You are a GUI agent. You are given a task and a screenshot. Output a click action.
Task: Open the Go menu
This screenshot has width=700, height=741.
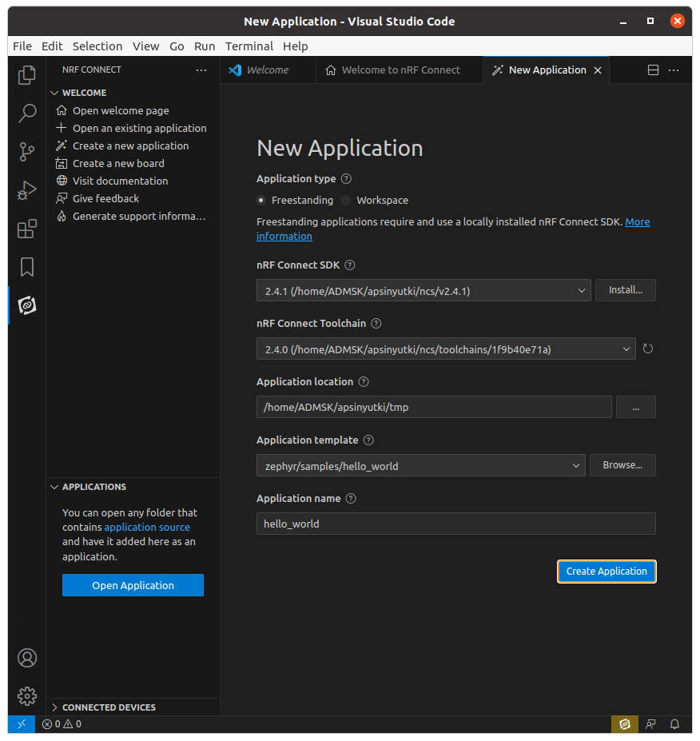(177, 46)
